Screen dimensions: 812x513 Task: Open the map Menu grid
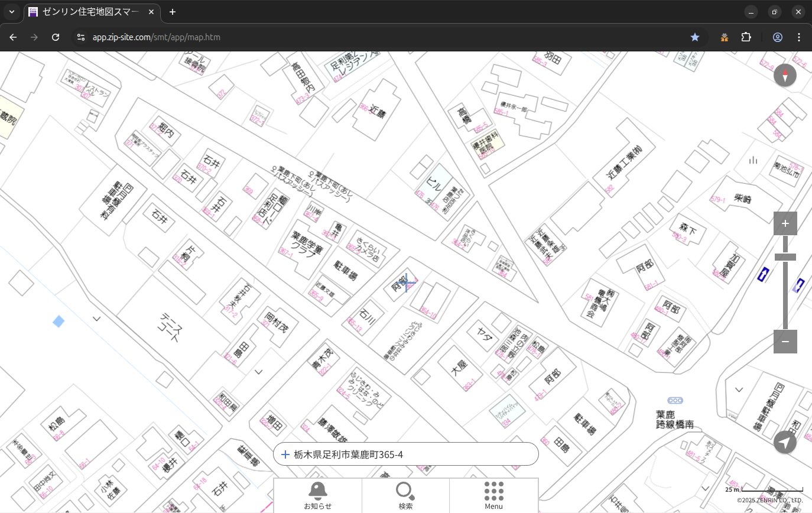coord(493,495)
